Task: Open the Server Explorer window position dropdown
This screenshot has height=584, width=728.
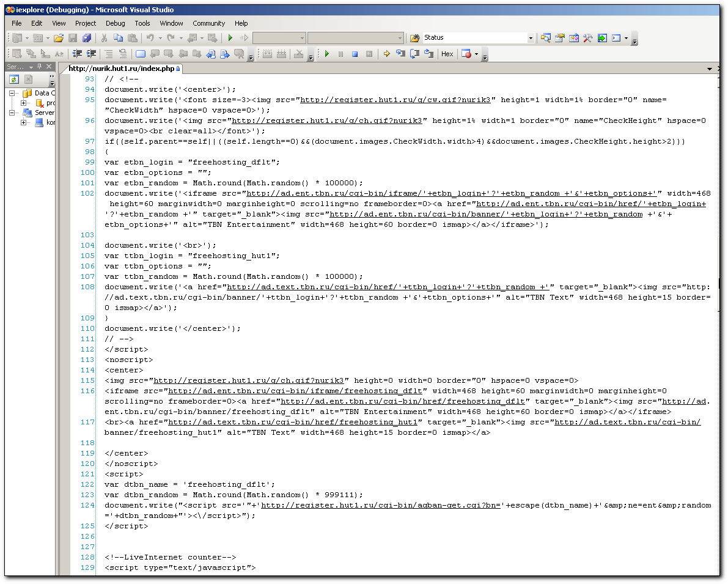Action: (x=31, y=67)
